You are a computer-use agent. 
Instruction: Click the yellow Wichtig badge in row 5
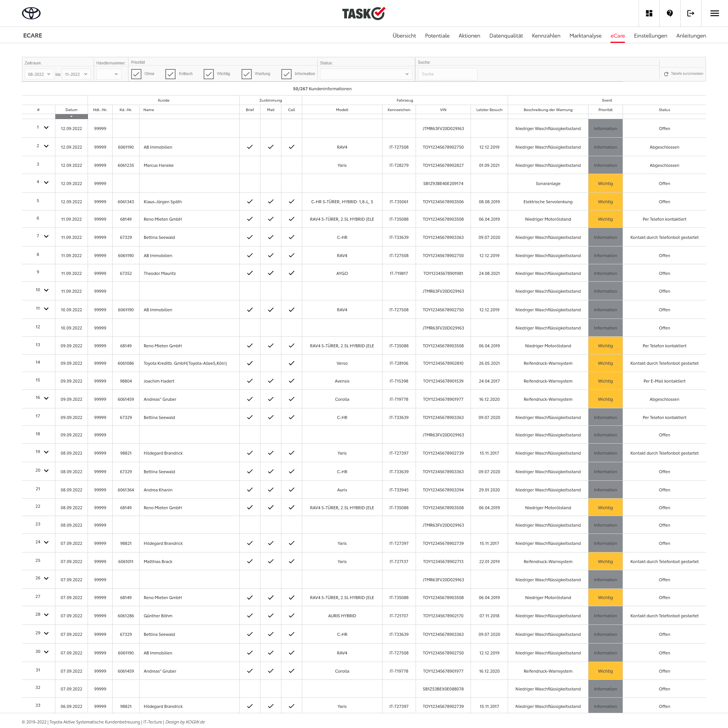605,202
